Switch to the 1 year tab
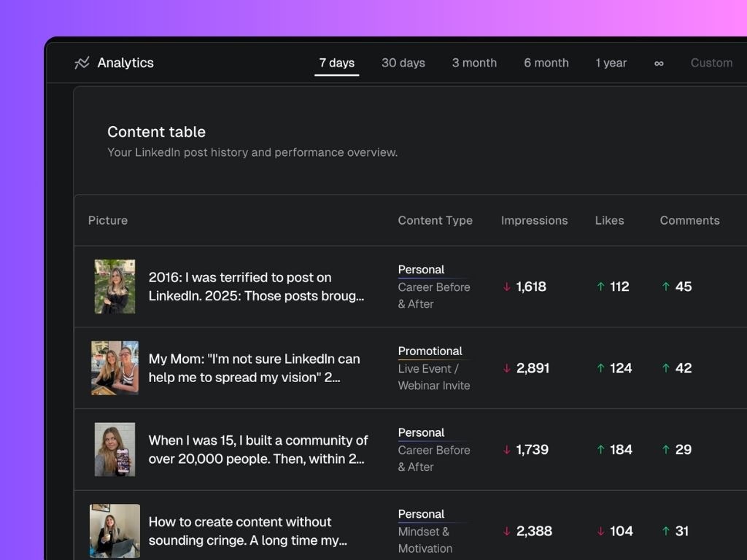This screenshot has height=560, width=747. tap(611, 63)
